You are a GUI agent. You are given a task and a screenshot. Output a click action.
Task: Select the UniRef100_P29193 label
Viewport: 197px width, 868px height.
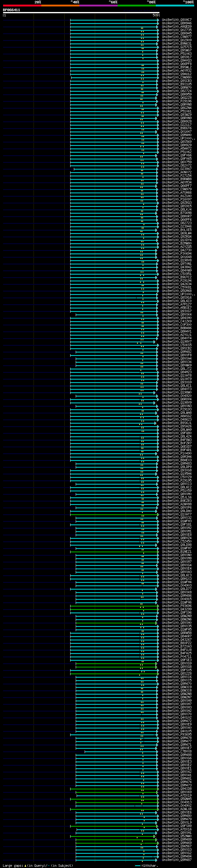[x=176, y=410]
